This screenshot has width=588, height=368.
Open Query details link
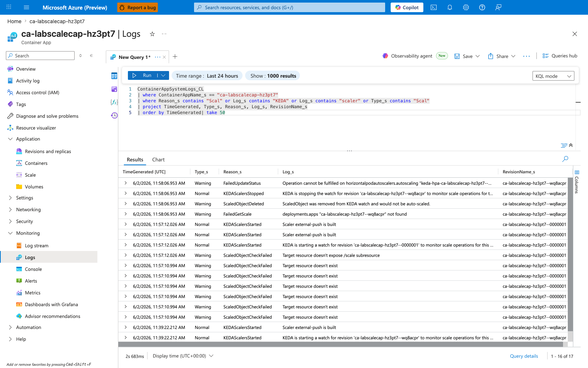click(524, 356)
